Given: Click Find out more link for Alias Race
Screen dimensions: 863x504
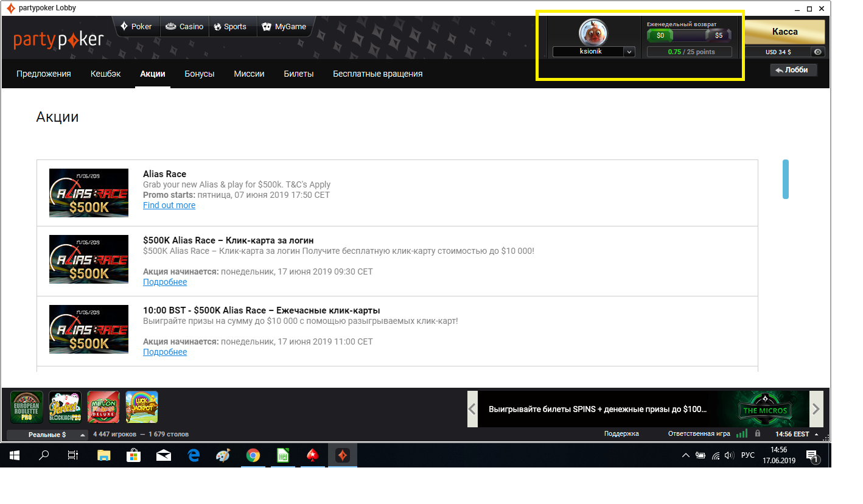Looking at the screenshot, I should coord(169,205).
